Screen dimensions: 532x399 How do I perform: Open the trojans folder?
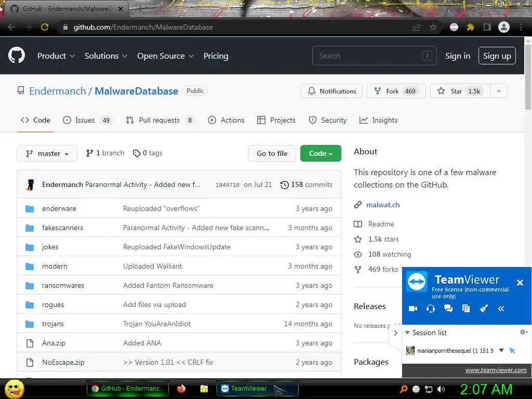pos(53,324)
